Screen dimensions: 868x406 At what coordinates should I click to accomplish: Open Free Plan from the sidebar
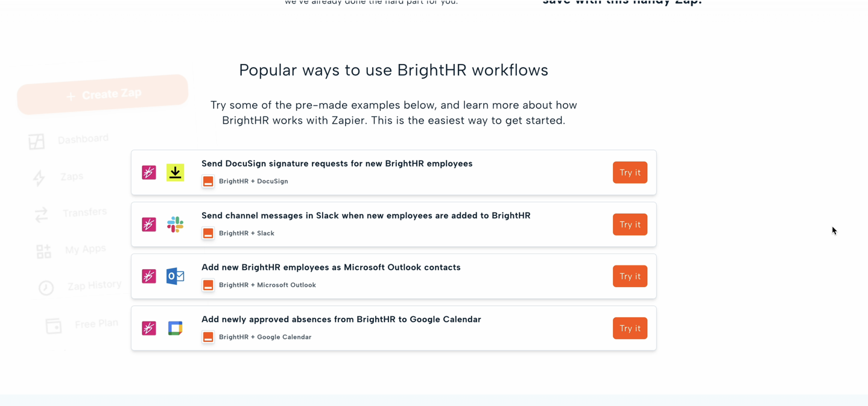click(x=95, y=323)
